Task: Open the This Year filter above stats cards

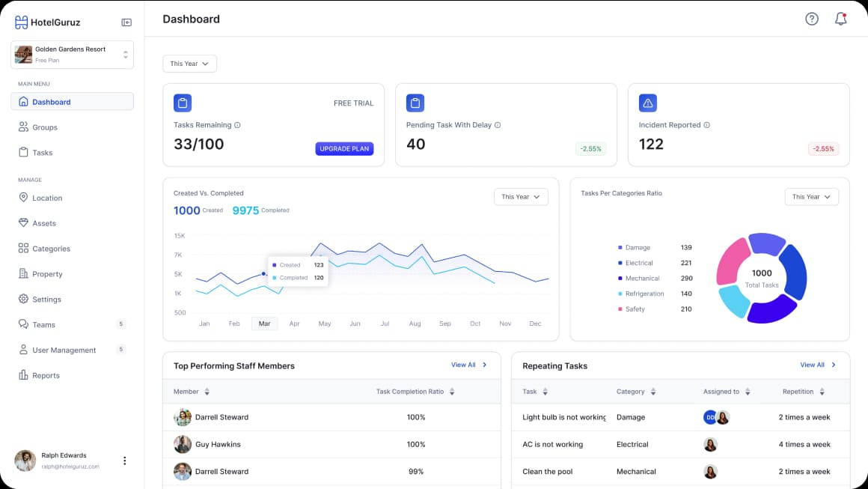Action: (x=189, y=64)
